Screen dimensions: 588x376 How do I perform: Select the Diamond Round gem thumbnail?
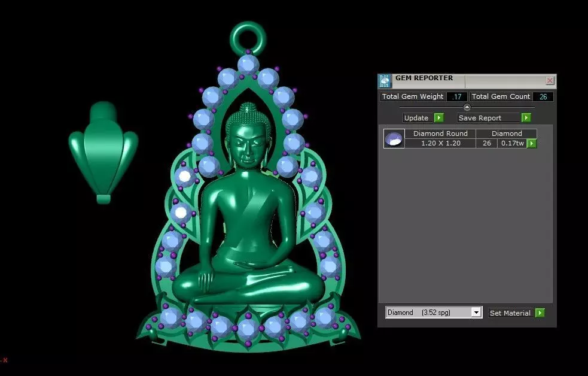394,138
